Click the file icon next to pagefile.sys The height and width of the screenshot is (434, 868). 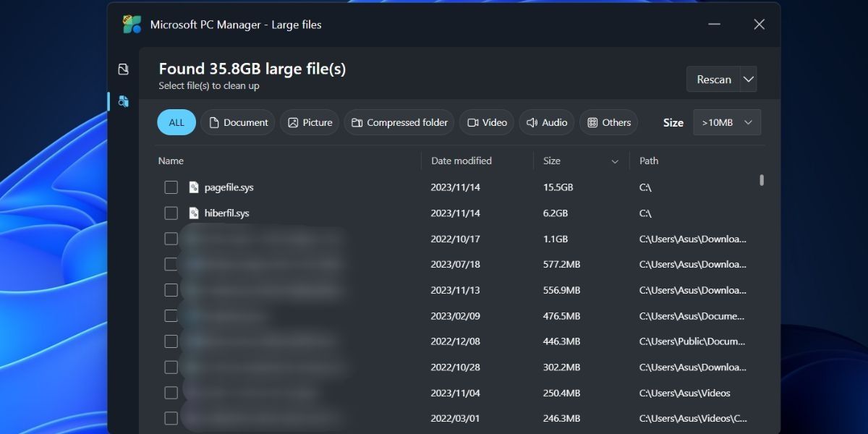click(x=192, y=187)
